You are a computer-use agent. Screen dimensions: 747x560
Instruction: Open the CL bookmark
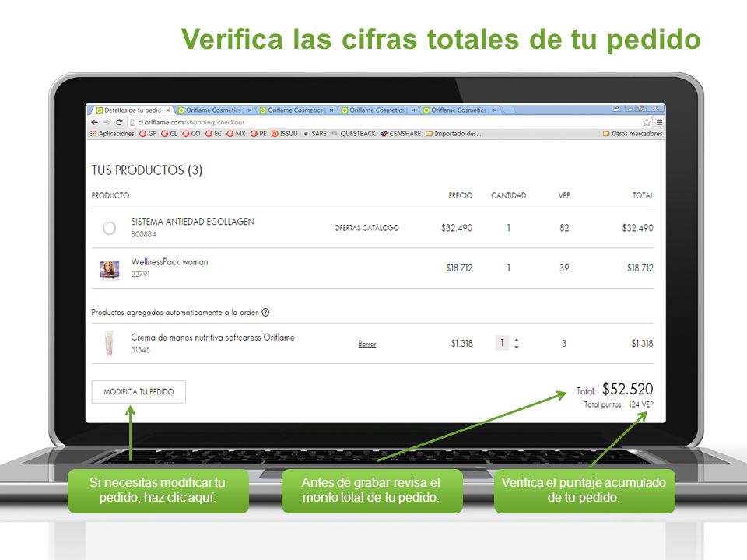(169, 134)
